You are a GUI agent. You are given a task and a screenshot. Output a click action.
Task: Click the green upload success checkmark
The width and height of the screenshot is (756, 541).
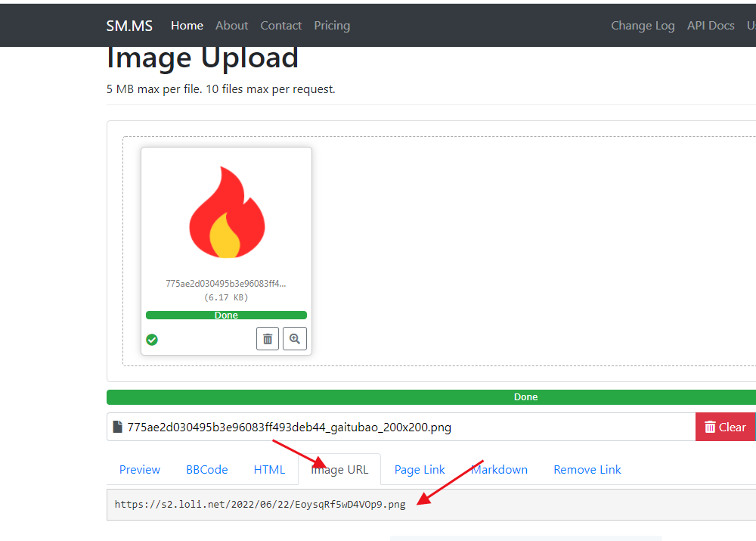point(152,340)
